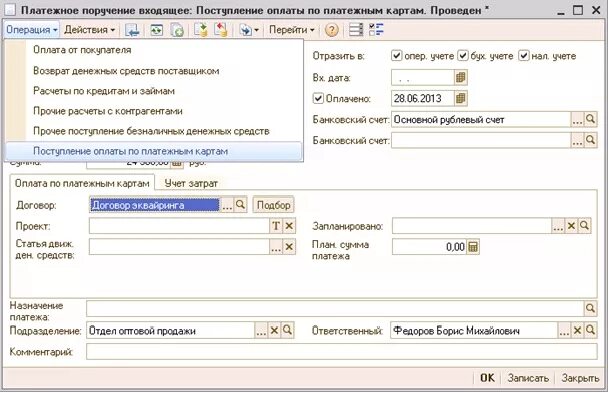Click the Подбор button
The width and height of the screenshot is (608, 393).
[x=273, y=205]
